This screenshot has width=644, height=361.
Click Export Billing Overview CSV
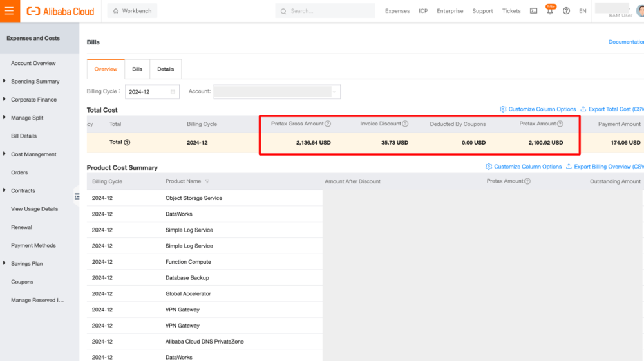[x=609, y=167]
